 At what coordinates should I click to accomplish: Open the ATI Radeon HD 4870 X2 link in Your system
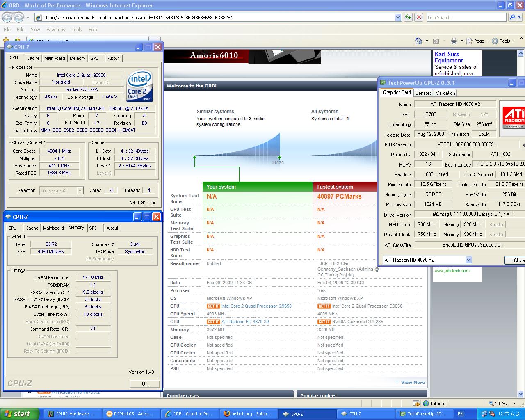point(245,322)
